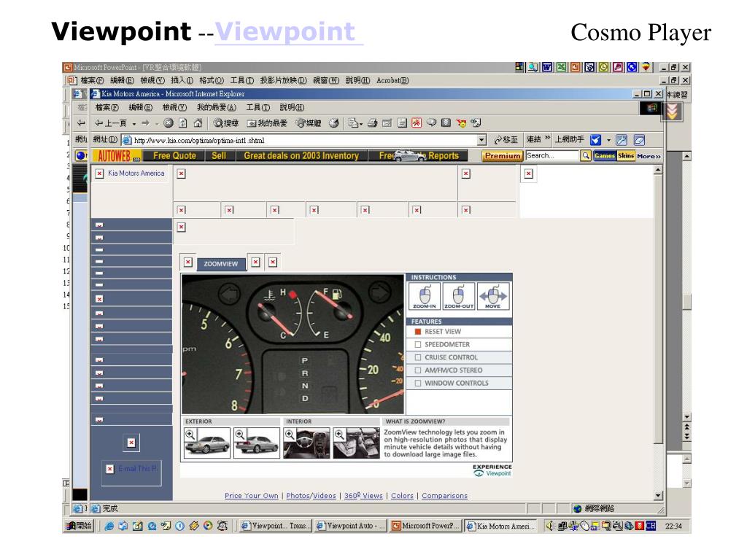Select the Zoom-In mouse instruction icon
Screen dimensions: 747x560
(425, 296)
